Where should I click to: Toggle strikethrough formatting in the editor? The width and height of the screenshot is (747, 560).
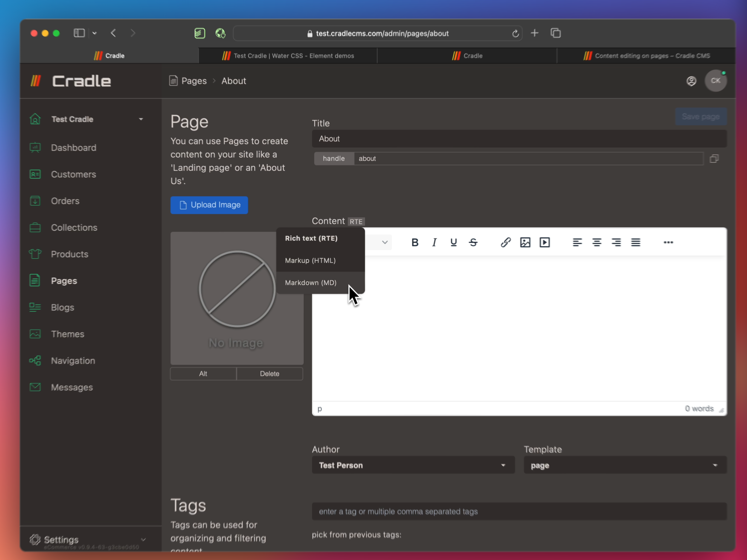pyautogui.click(x=473, y=242)
